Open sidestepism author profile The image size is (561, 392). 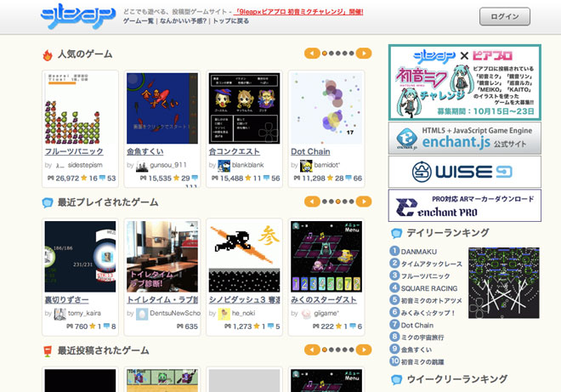tap(85, 165)
